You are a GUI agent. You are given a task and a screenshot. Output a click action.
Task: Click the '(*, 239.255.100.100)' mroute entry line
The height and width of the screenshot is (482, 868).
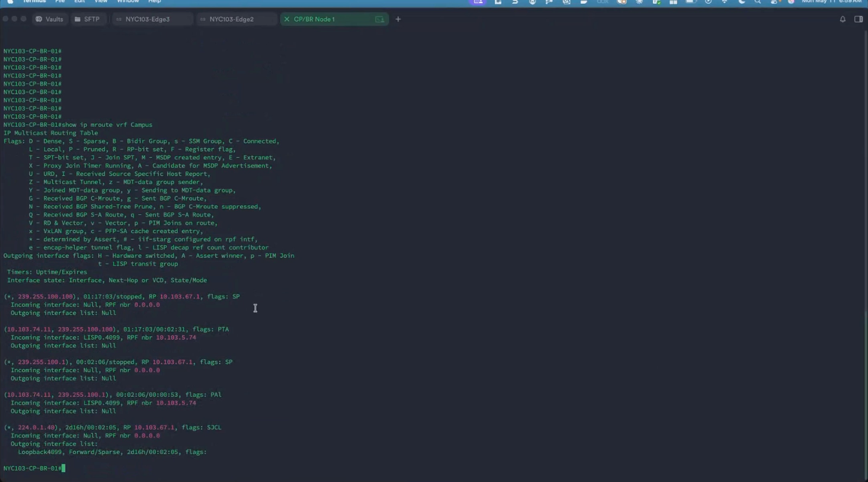121,296
